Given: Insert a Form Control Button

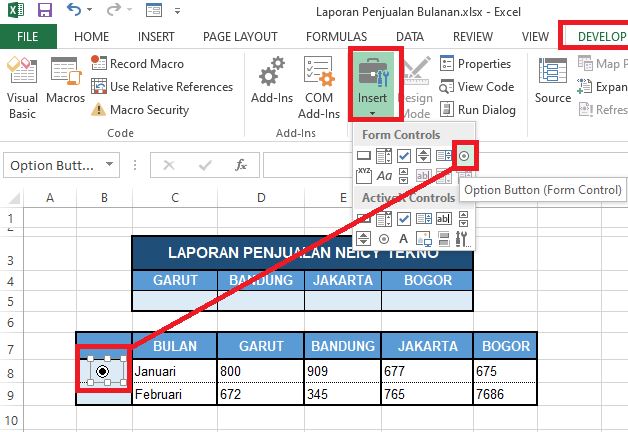Looking at the screenshot, I should 364,155.
